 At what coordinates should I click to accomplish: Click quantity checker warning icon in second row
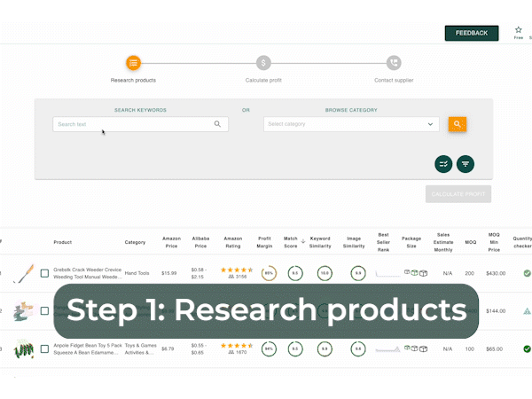click(x=527, y=311)
